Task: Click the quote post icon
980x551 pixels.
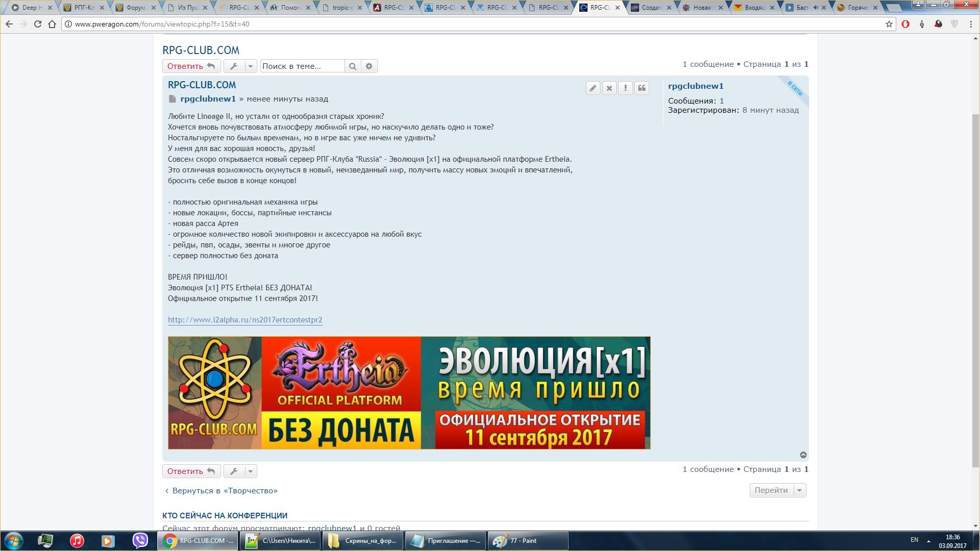Action: point(642,88)
